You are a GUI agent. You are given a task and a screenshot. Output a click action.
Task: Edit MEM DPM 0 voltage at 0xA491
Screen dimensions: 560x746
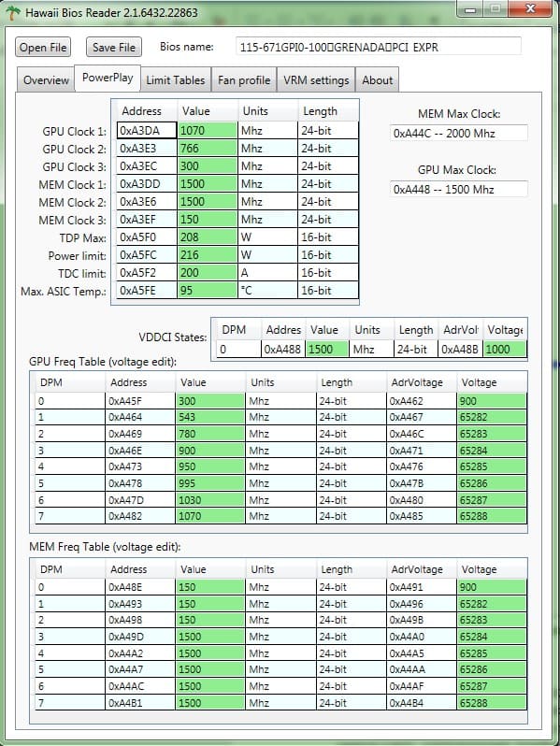pyautogui.click(x=492, y=587)
